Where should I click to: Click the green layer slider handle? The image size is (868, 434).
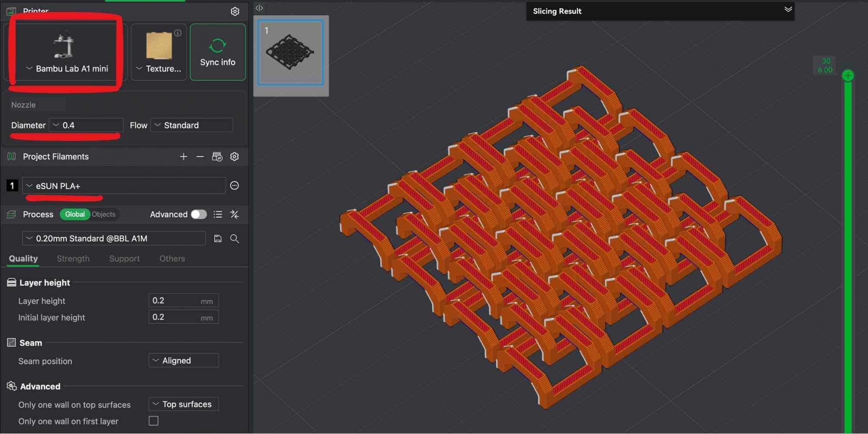pos(848,76)
